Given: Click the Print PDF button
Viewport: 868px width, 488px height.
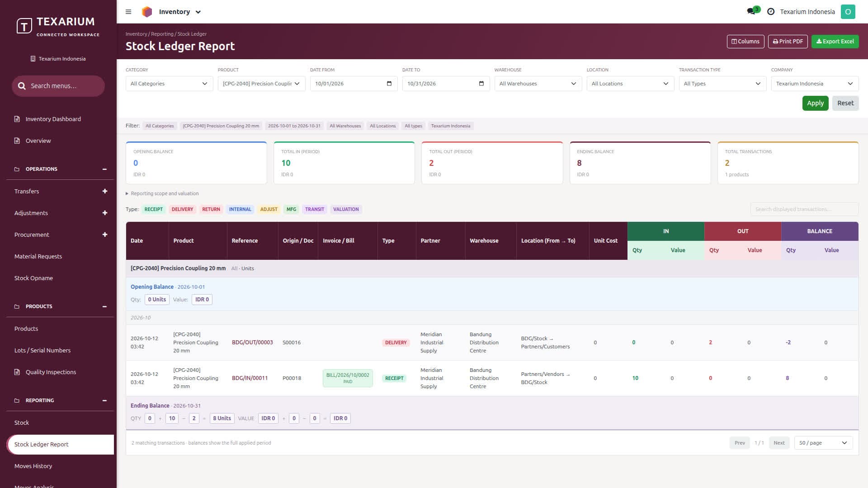Looking at the screenshot, I should [x=788, y=42].
